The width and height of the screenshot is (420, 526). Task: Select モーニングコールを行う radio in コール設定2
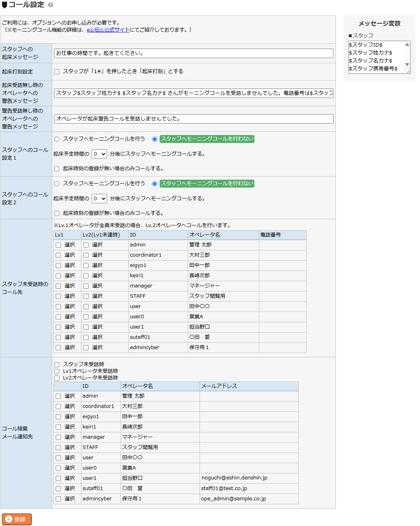[x=57, y=184]
